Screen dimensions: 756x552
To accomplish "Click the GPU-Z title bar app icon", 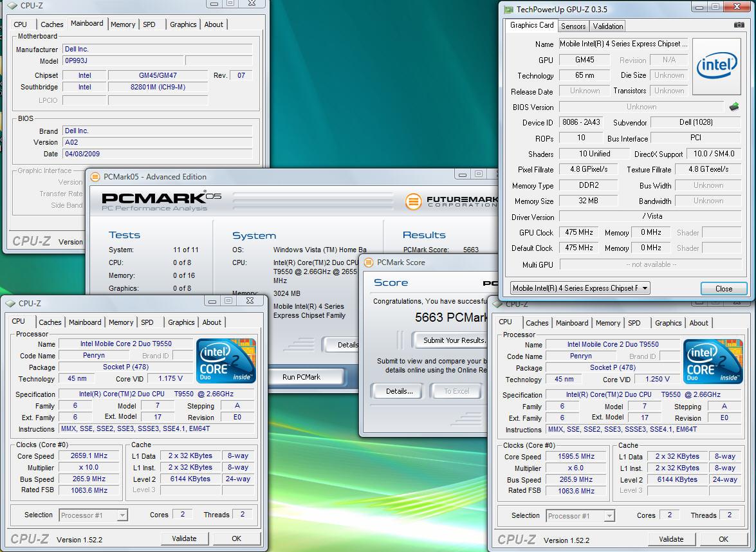I will [x=508, y=9].
